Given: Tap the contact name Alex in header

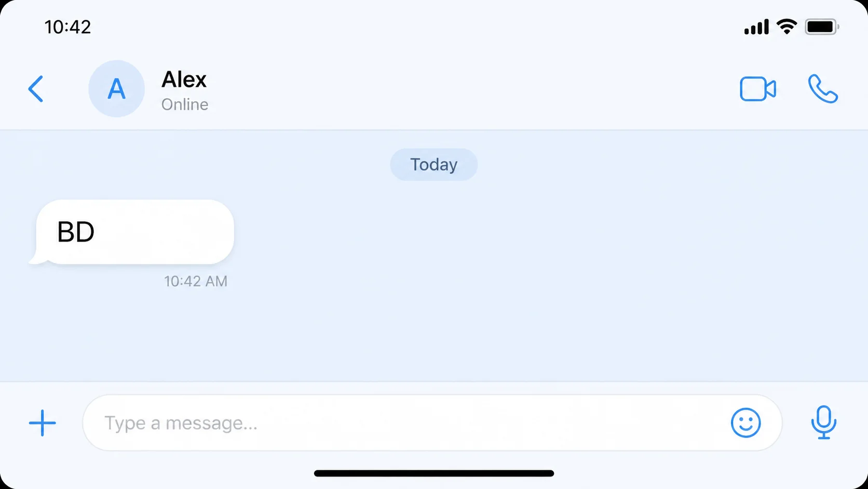Looking at the screenshot, I should [184, 79].
